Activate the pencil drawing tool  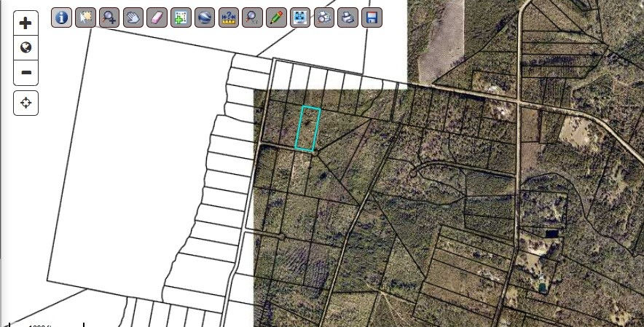(x=276, y=17)
